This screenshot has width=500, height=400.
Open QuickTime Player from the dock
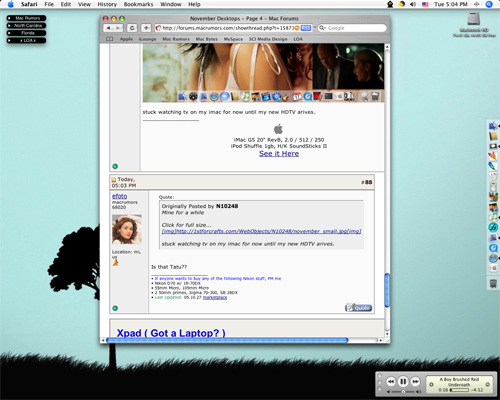pos(493,248)
